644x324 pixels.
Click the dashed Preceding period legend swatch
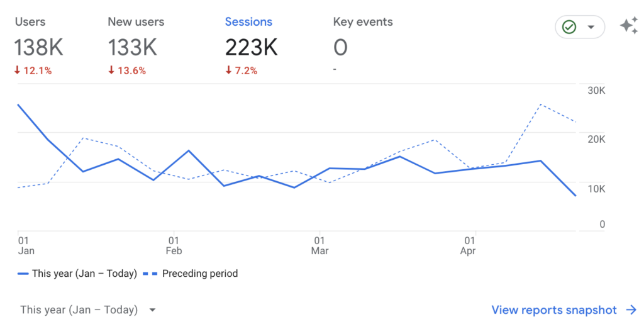[x=150, y=274]
